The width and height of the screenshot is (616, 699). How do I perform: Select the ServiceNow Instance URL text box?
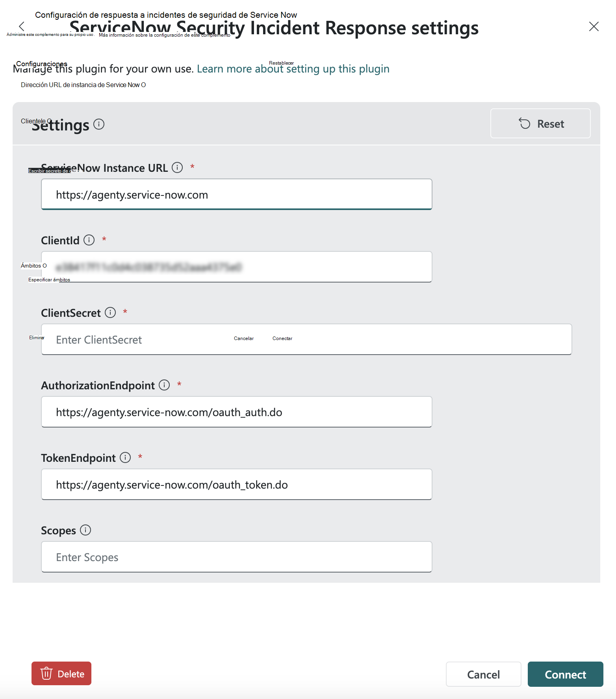(236, 194)
